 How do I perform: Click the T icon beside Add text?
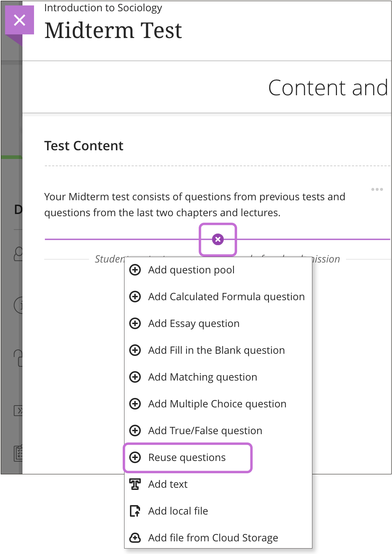point(135,484)
